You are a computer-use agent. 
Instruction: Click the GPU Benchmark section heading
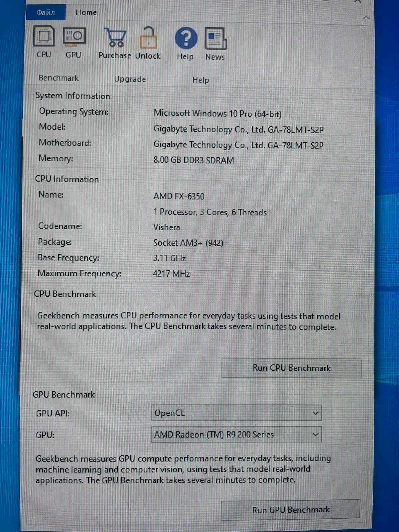(x=64, y=395)
